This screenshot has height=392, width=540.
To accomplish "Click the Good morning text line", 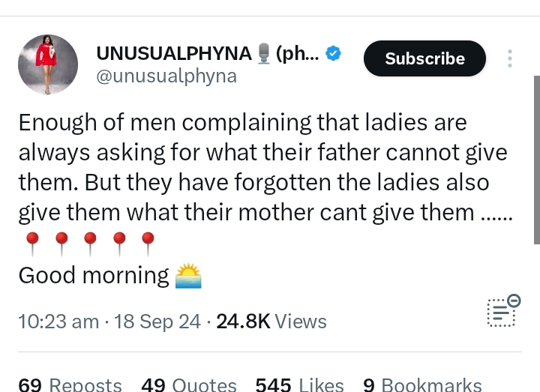I will tap(94, 276).
